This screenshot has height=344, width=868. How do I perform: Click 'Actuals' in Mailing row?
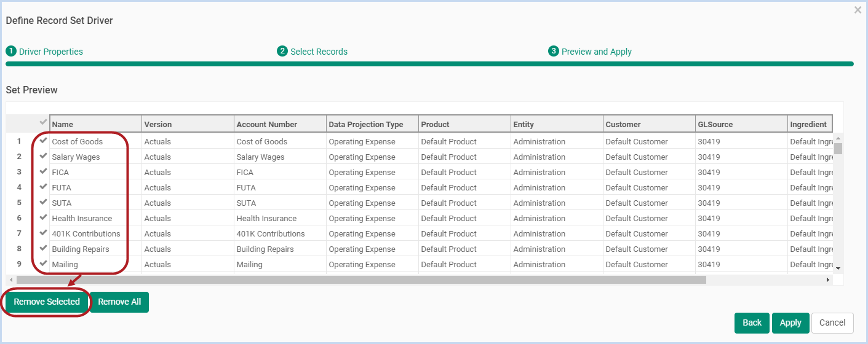[157, 264]
